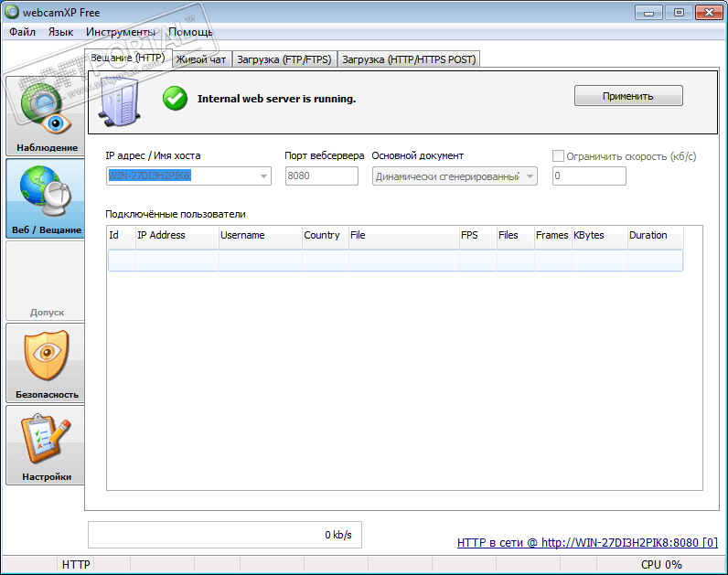Sort users by the FPS column header
The height and width of the screenshot is (575, 728).
[x=478, y=235]
